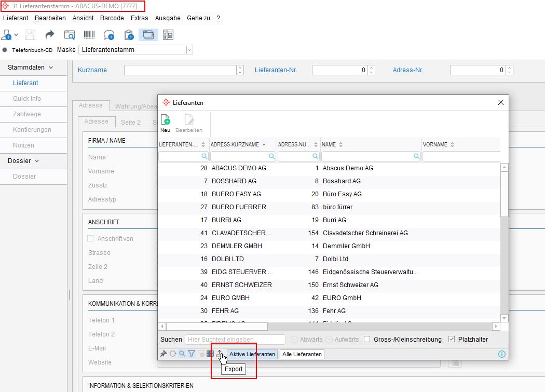
Task: Click the greyed clear-filter icon in dialog footer
Action: 201,354
